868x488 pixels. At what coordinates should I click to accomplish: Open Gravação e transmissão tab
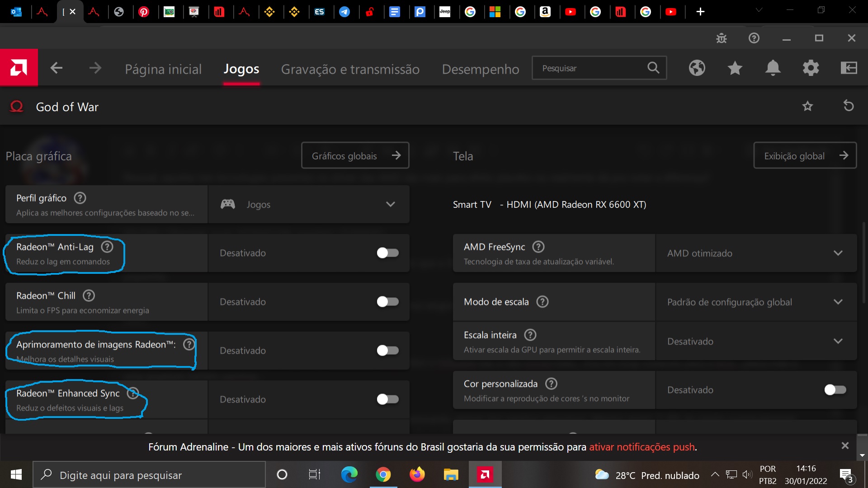350,69
